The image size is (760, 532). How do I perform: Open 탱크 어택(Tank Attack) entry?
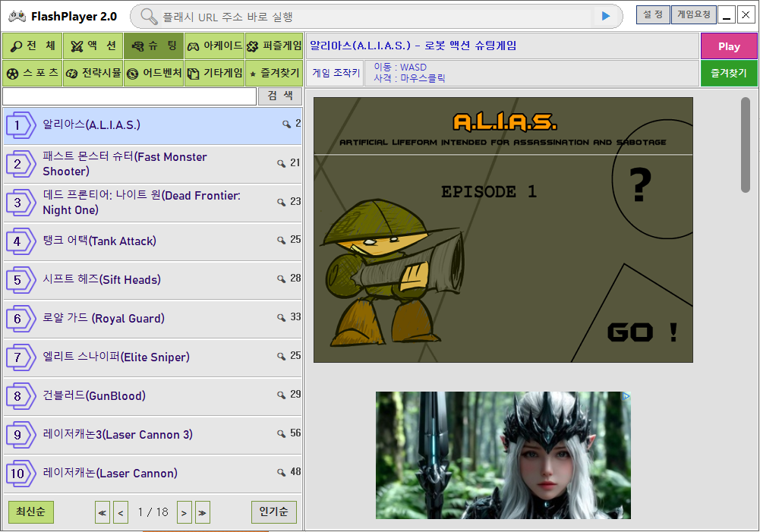[x=152, y=241]
